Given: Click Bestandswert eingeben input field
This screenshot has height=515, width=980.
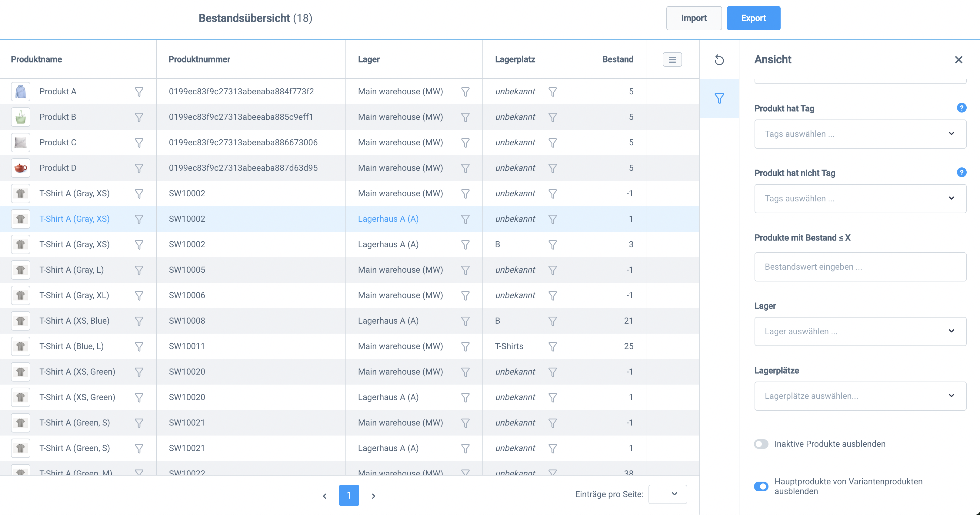Looking at the screenshot, I should click(860, 267).
